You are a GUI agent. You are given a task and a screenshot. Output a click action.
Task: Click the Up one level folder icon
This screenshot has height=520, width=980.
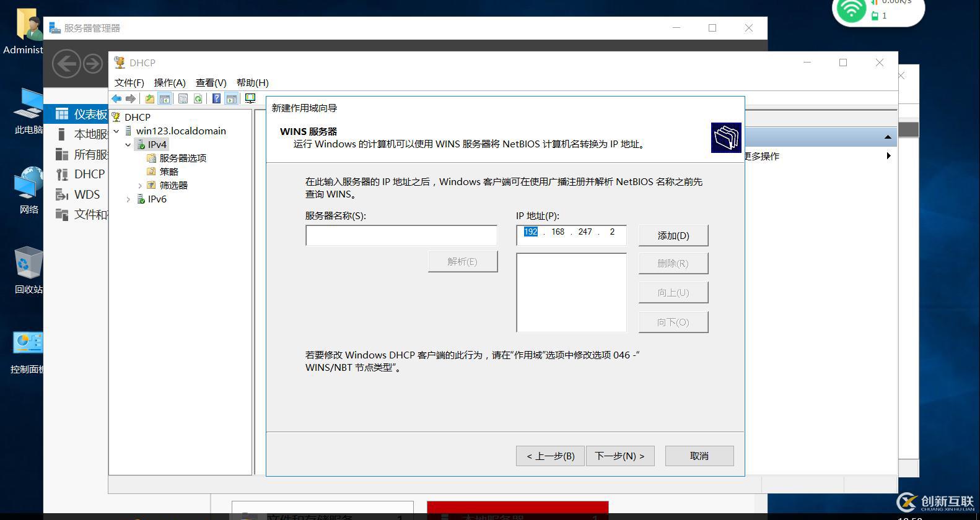coord(149,98)
